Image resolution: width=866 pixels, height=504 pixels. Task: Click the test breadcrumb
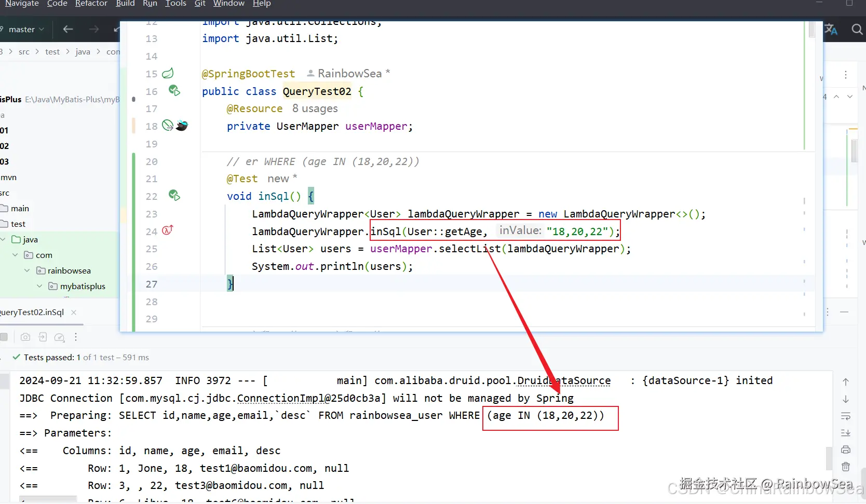[x=52, y=51]
